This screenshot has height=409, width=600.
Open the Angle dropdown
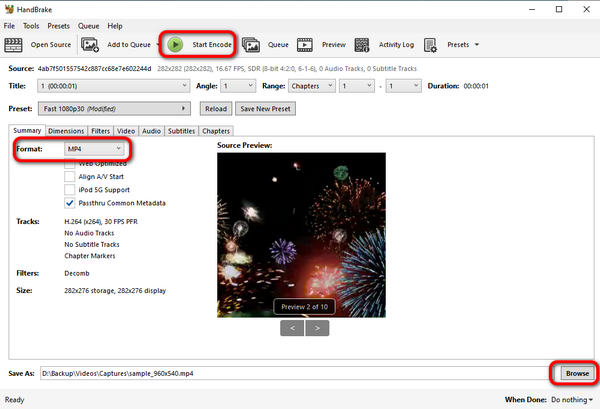point(238,86)
